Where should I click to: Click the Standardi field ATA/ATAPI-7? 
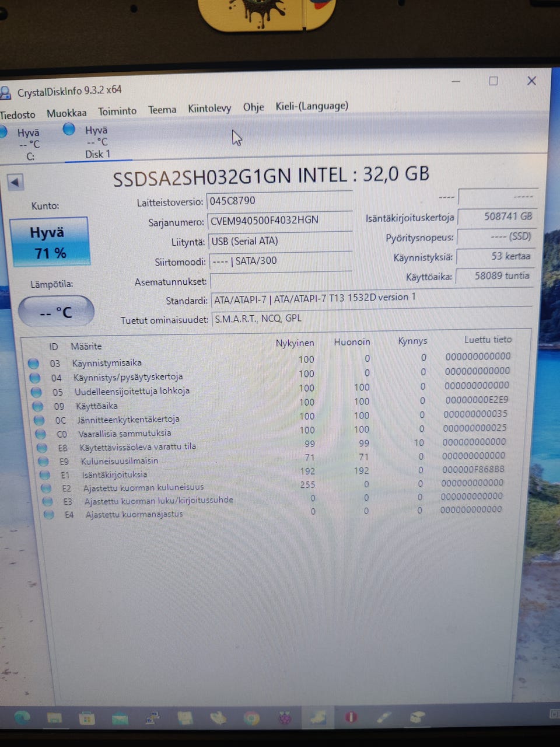[372, 299]
